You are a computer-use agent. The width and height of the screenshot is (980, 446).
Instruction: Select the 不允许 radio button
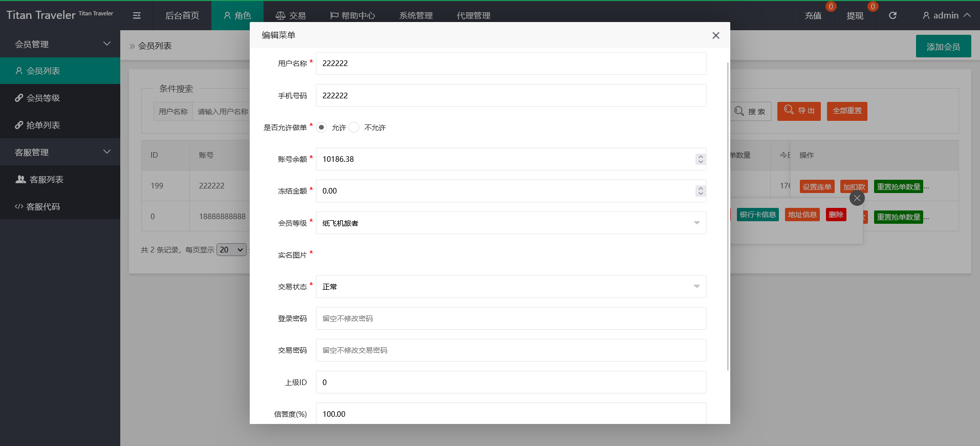(354, 128)
